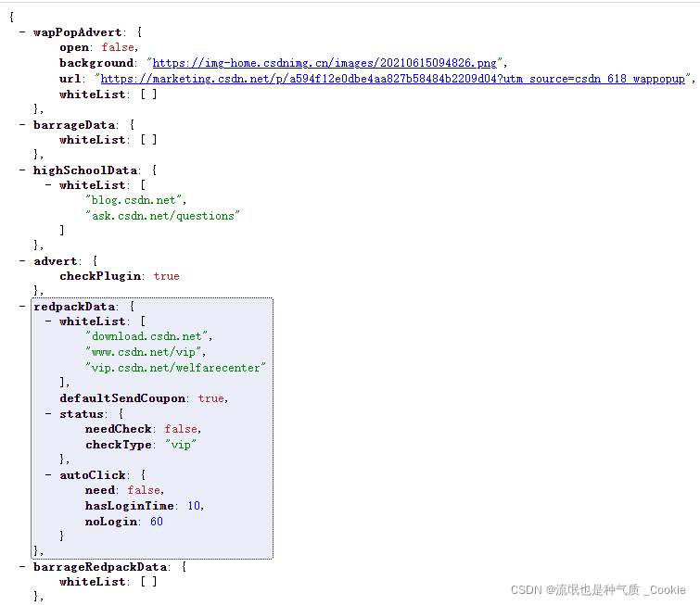Viewport: 700px width, 605px height.
Task: Click the false value of open
Action: click(x=118, y=47)
